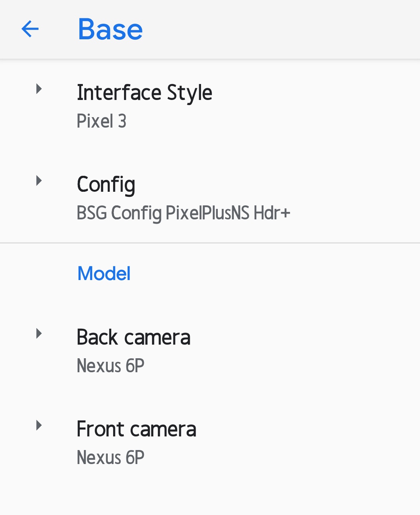Click empty space in the top header bar
Viewport: 420px width, 515px height.
pyautogui.click(x=280, y=29)
